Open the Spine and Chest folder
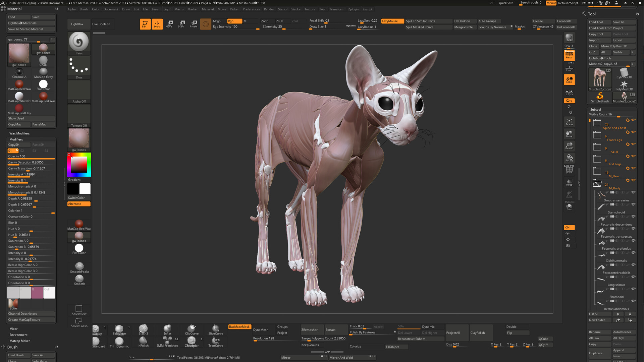644x362 pixels. 597,123
